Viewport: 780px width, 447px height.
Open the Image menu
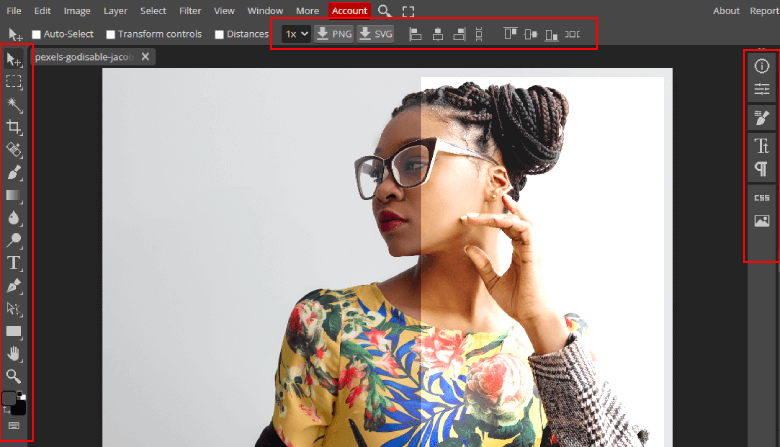coord(77,11)
